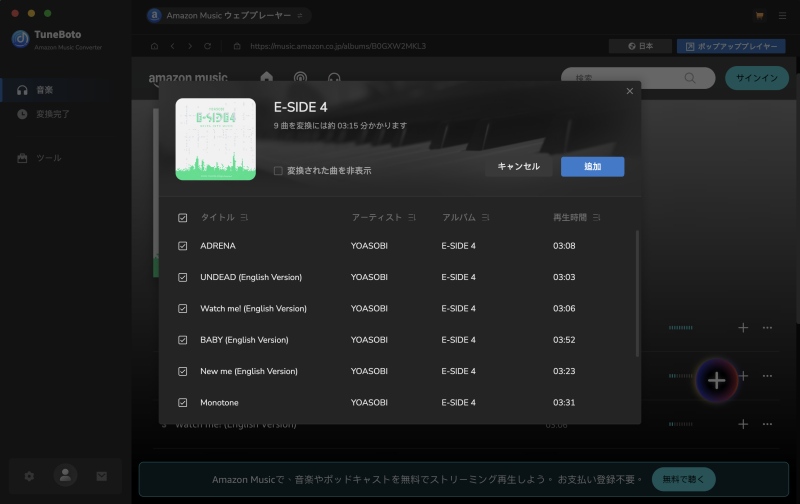Uncheck the BABY (English Version) checkbox
The height and width of the screenshot is (504, 800).
[183, 340]
